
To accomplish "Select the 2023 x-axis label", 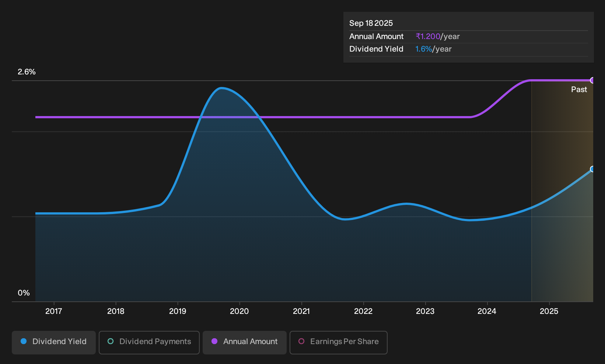I will (425, 311).
